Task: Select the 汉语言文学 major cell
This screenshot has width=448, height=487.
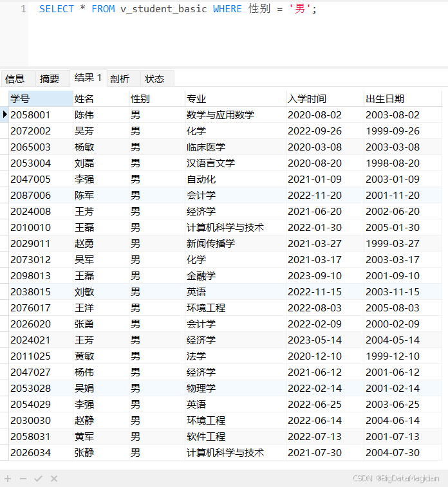Action: click(235, 163)
